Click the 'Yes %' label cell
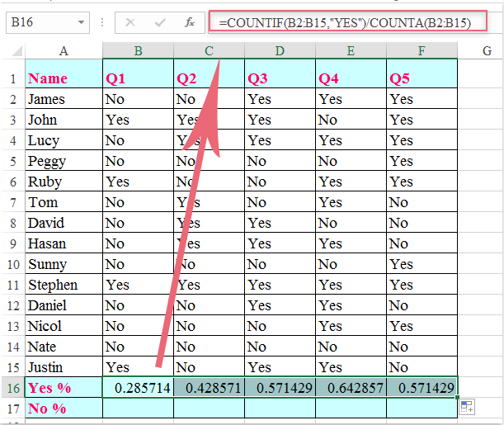The width and height of the screenshot is (504, 425). [x=64, y=387]
